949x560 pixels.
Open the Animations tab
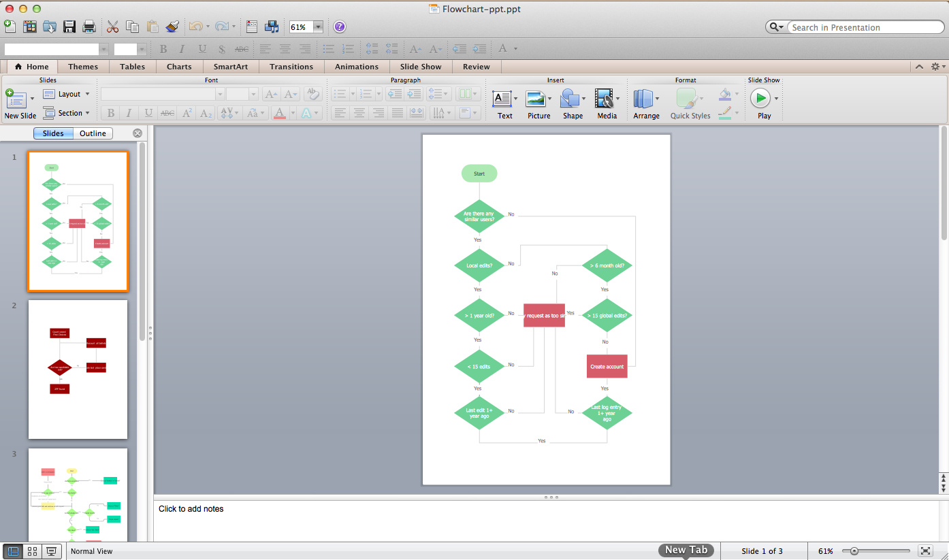click(x=356, y=67)
